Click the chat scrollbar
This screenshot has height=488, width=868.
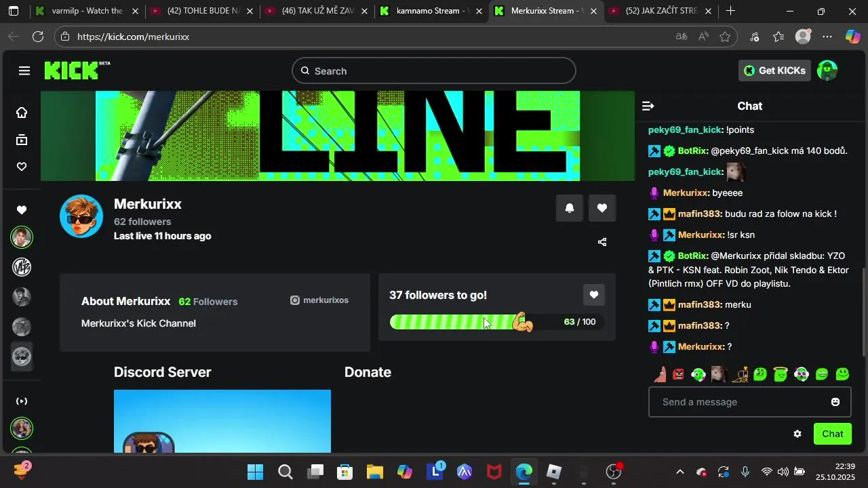coord(863,312)
